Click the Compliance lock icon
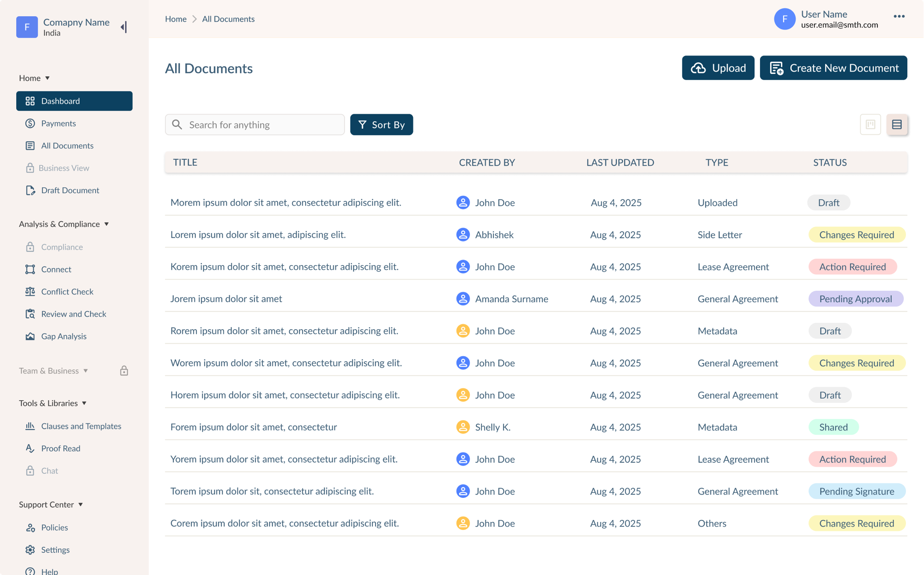The width and height of the screenshot is (924, 575). [30, 247]
